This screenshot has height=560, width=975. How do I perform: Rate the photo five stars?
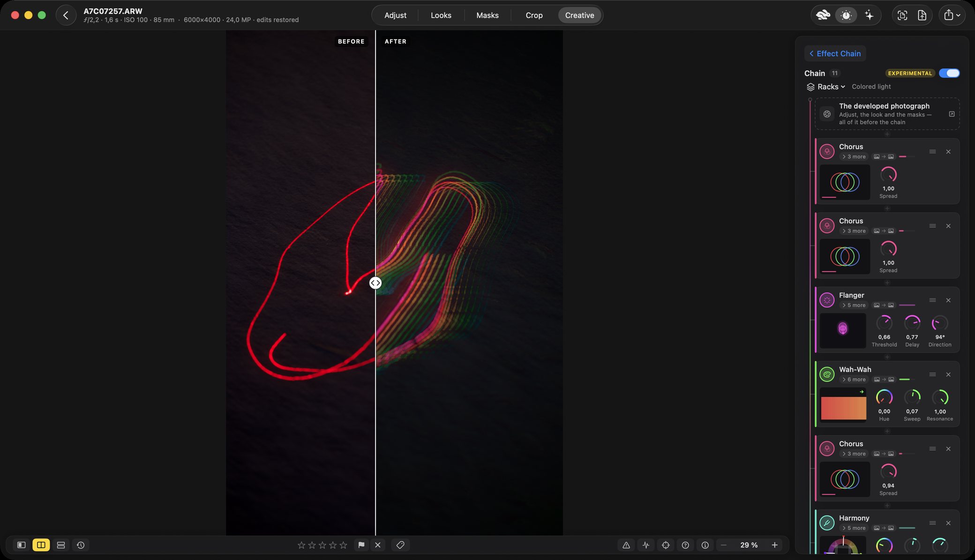tap(344, 545)
